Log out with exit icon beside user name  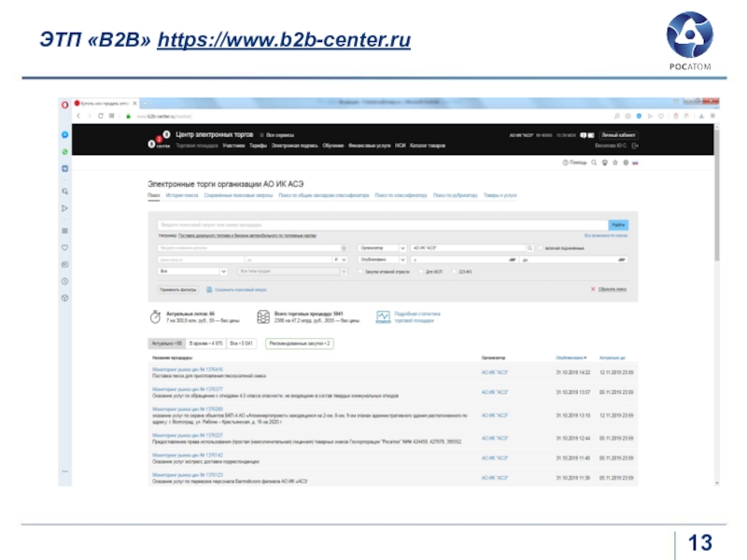(635, 146)
